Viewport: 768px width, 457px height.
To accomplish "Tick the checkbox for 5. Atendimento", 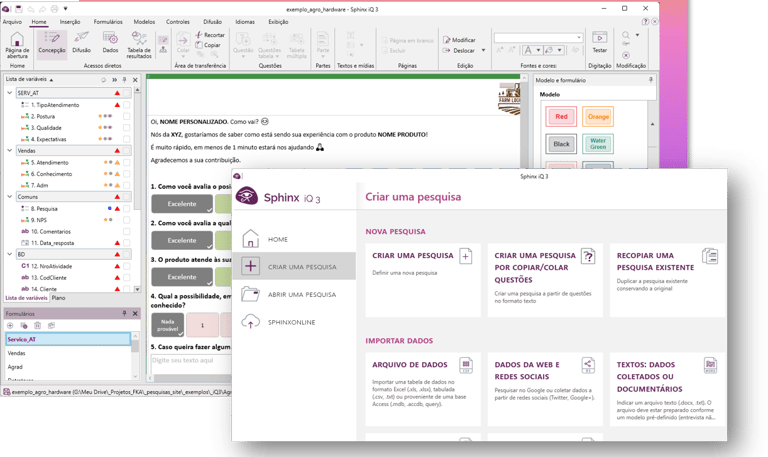I will coord(127,162).
